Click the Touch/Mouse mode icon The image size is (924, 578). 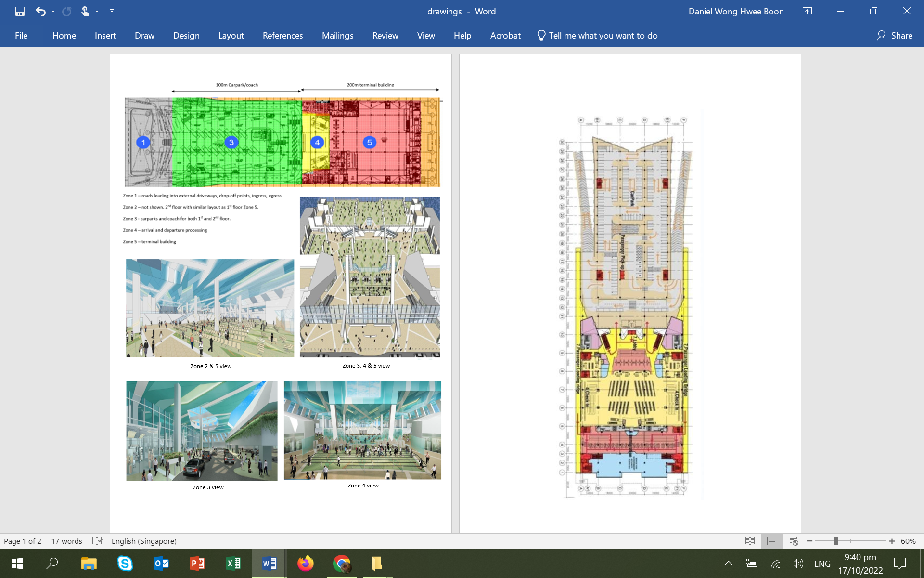tap(85, 11)
